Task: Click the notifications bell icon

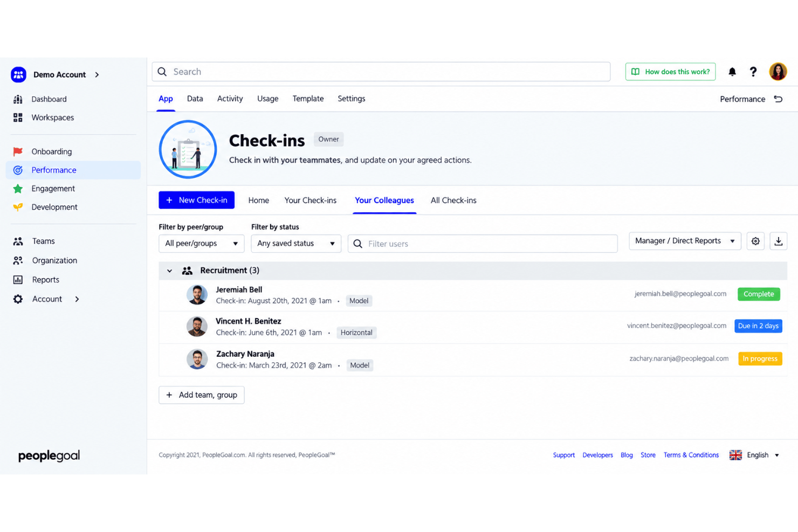Action: (732, 72)
